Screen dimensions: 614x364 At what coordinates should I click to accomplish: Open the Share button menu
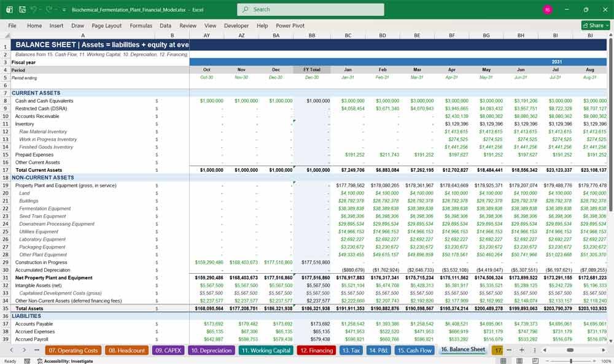pos(596,25)
